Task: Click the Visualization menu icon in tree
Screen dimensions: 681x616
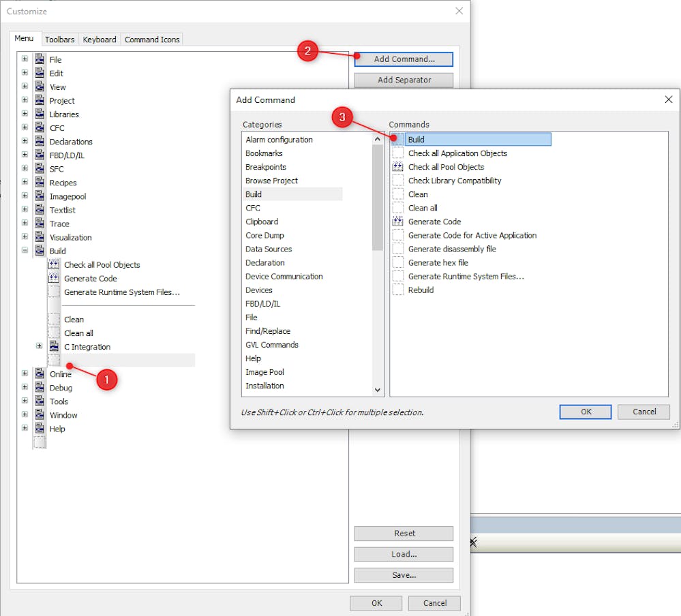Action: pyautogui.click(x=40, y=237)
